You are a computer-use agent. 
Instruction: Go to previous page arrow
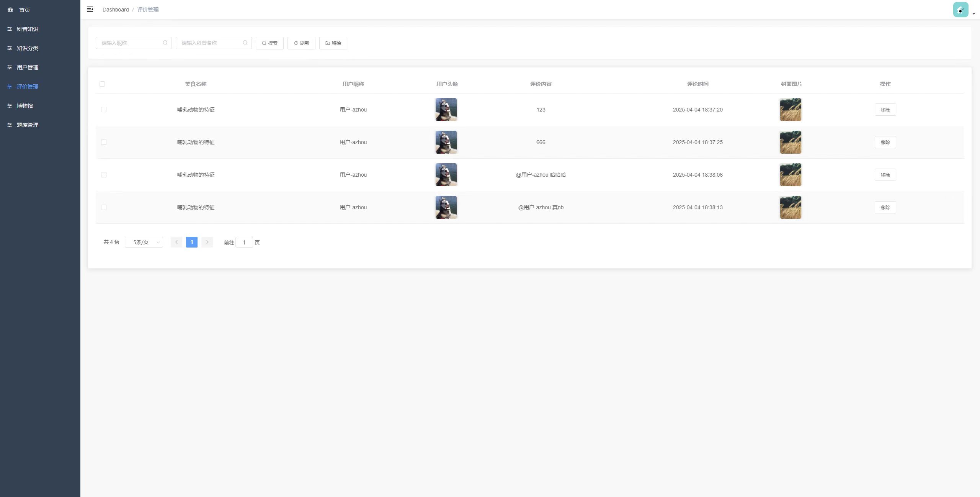click(x=176, y=242)
